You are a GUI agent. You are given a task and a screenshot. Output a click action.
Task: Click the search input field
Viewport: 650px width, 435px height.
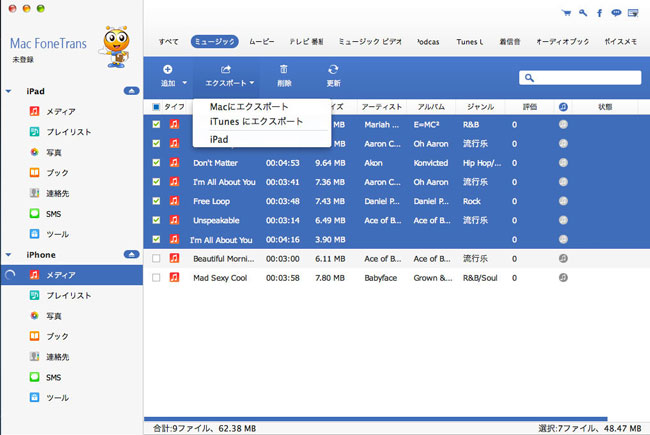tap(580, 78)
